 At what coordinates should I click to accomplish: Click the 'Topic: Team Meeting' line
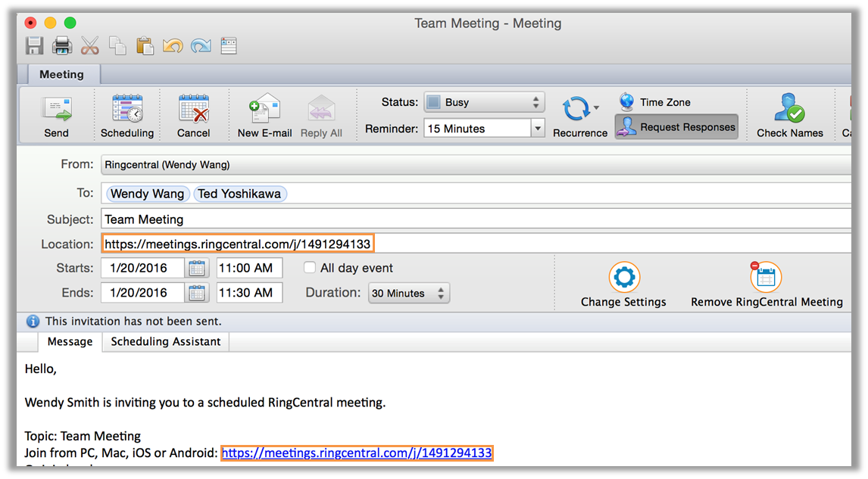[x=83, y=436]
